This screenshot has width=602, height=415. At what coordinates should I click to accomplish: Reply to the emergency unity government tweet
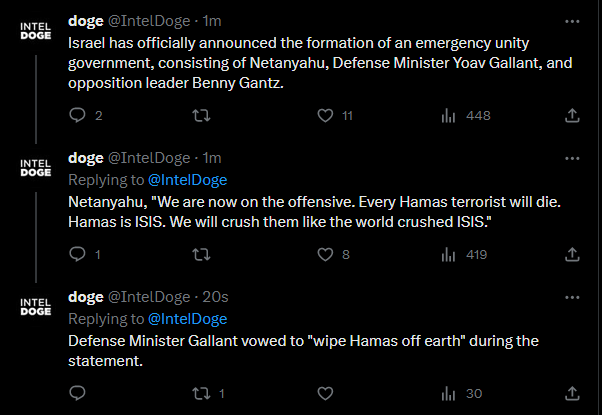tap(78, 116)
